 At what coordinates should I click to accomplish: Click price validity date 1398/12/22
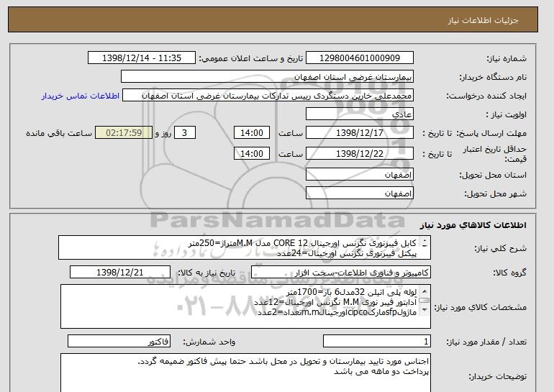click(x=359, y=153)
